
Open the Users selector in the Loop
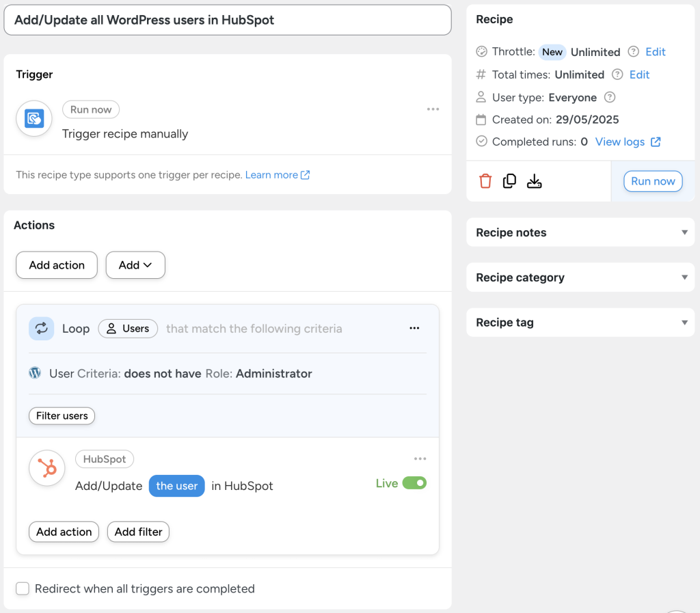pos(128,328)
